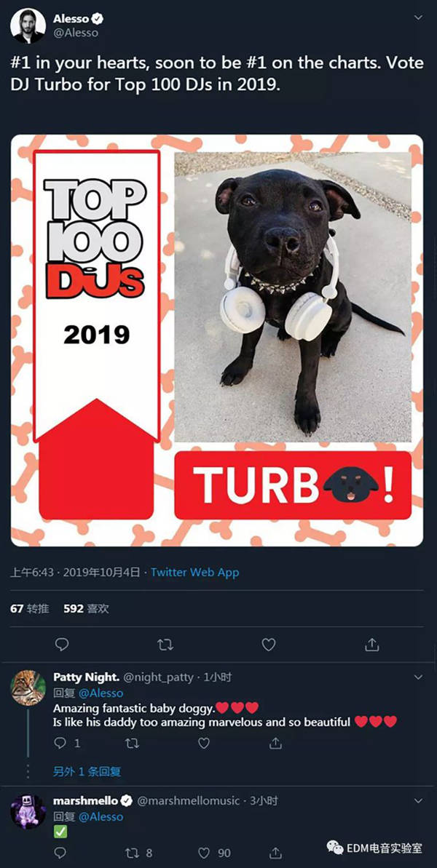Reply to Alesso's main tweet
437x868 pixels.
click(62, 645)
